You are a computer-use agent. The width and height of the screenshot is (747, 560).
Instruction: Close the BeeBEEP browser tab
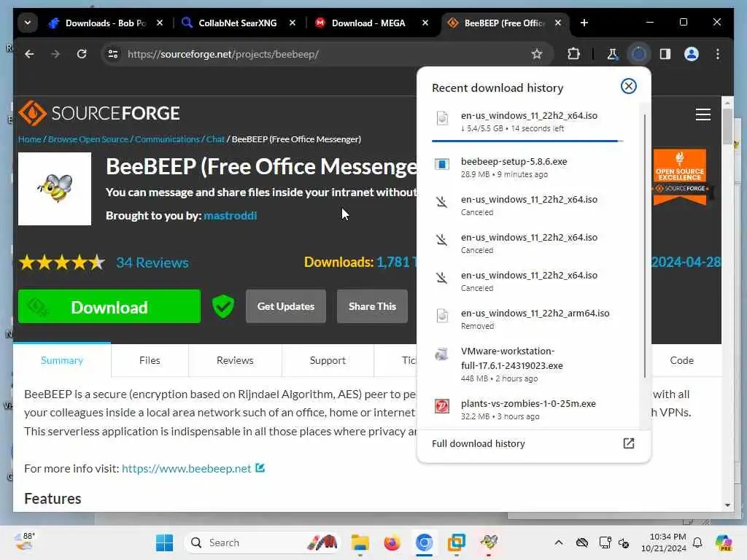tap(558, 23)
